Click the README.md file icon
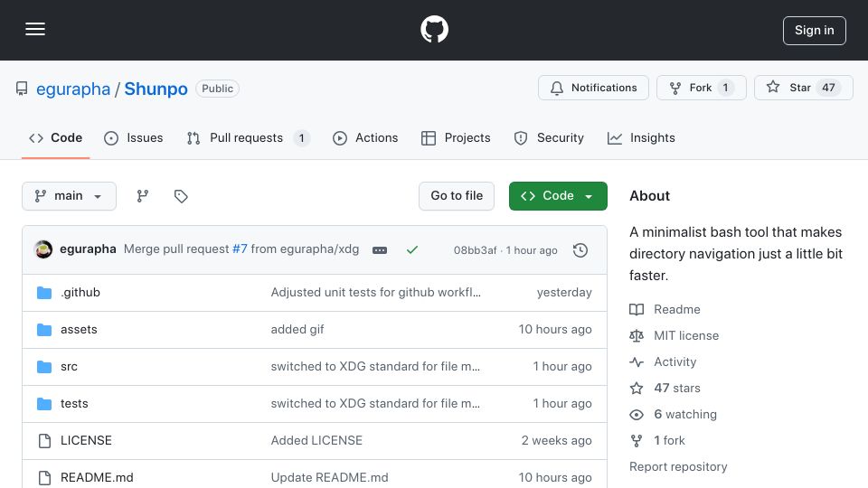This screenshot has height=488, width=868. click(x=44, y=478)
